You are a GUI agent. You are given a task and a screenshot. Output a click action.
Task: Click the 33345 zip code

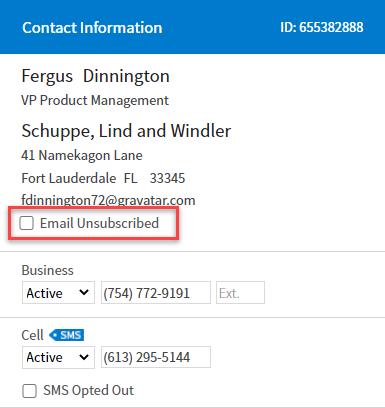[167, 178]
